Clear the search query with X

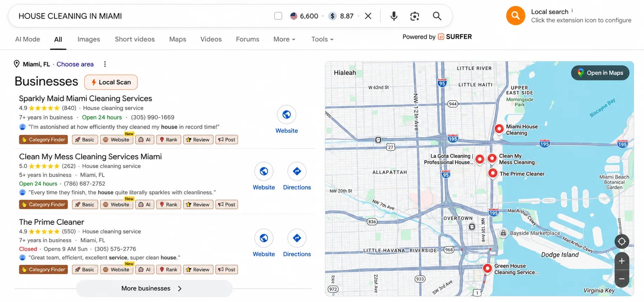368,16
